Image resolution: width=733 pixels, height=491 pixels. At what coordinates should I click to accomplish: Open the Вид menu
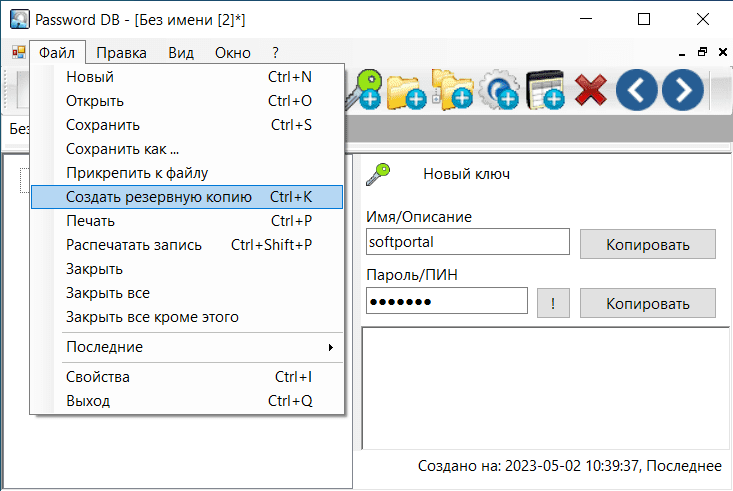(181, 53)
